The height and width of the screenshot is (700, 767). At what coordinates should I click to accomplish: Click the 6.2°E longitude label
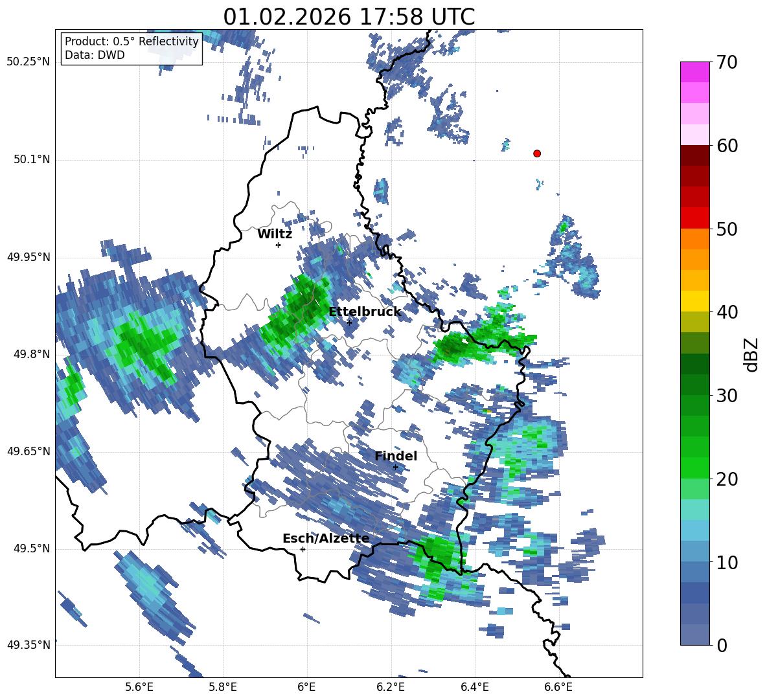(391, 687)
